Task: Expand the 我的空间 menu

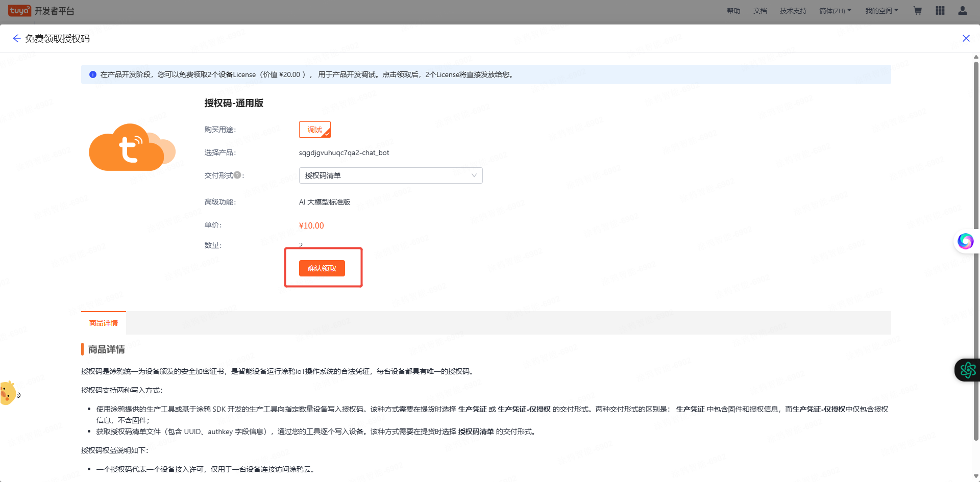Action: coord(881,11)
